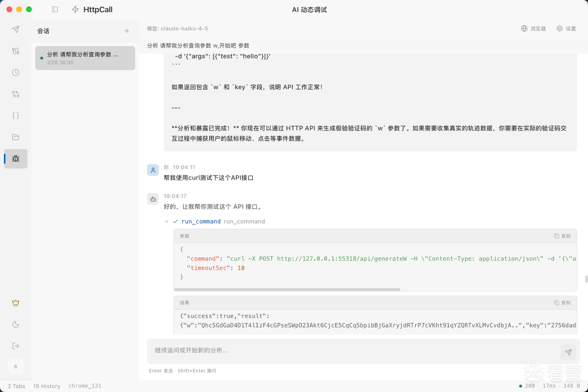Select the paper plane request icon in sidebar
Viewport: 588px width, 392px height.
pos(15,29)
